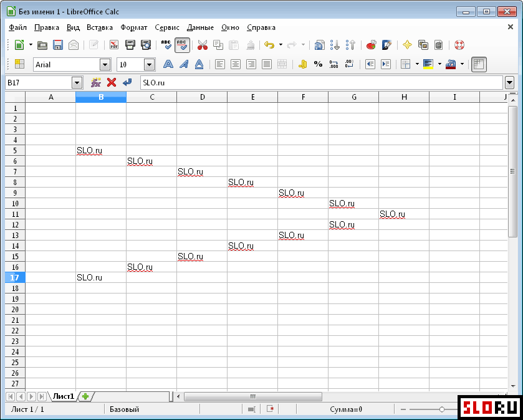Align text right
This screenshot has width=523, height=420.
tap(251, 64)
